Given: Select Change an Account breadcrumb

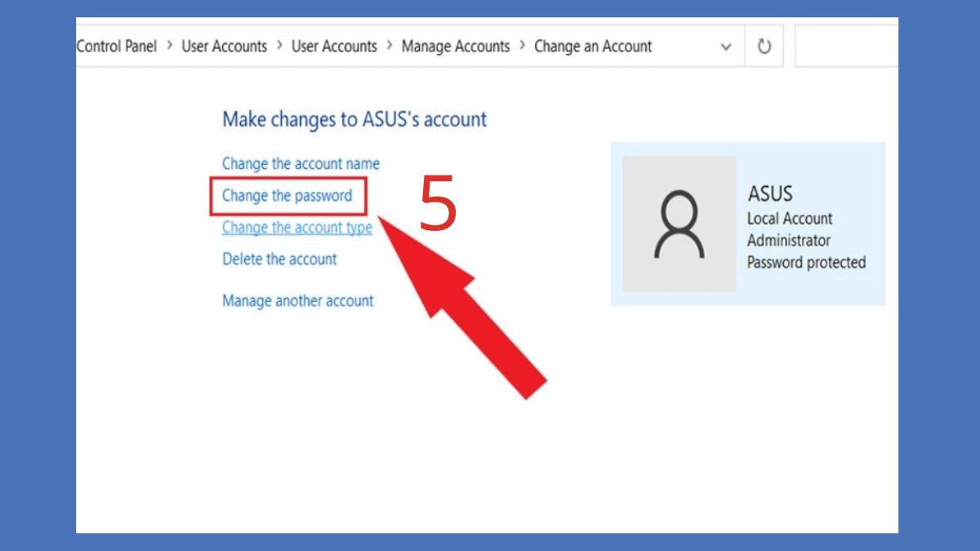Looking at the screenshot, I should coord(593,47).
